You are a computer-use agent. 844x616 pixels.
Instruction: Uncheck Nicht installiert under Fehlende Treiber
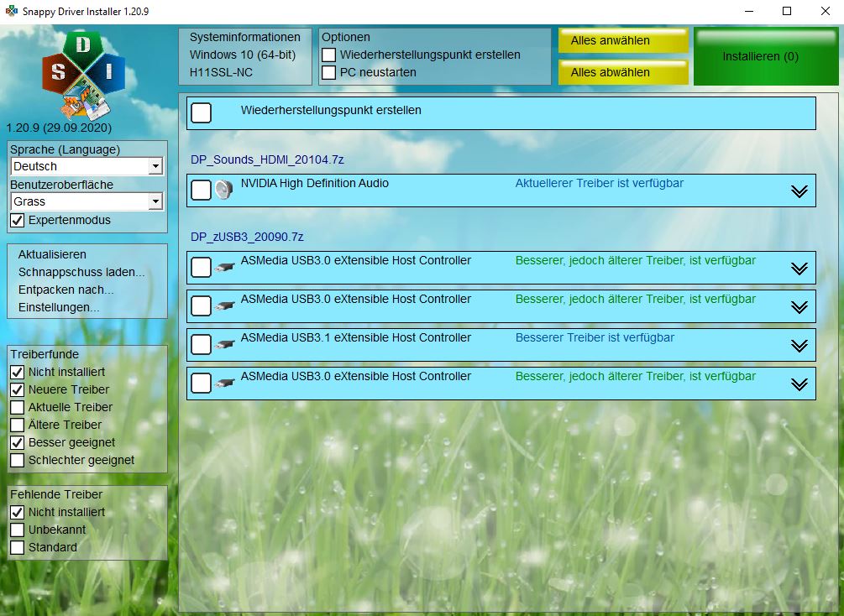18,512
